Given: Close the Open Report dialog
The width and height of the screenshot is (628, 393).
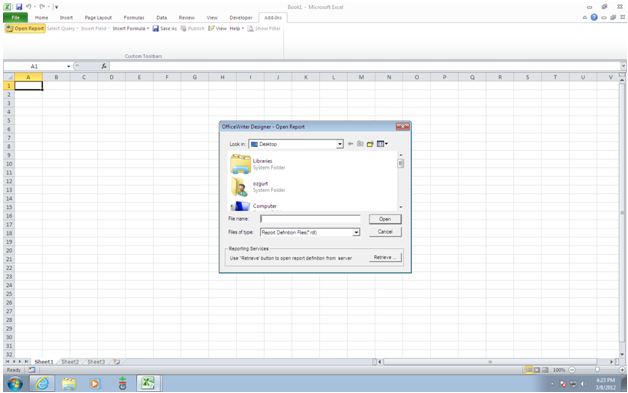Looking at the screenshot, I should click(x=403, y=127).
